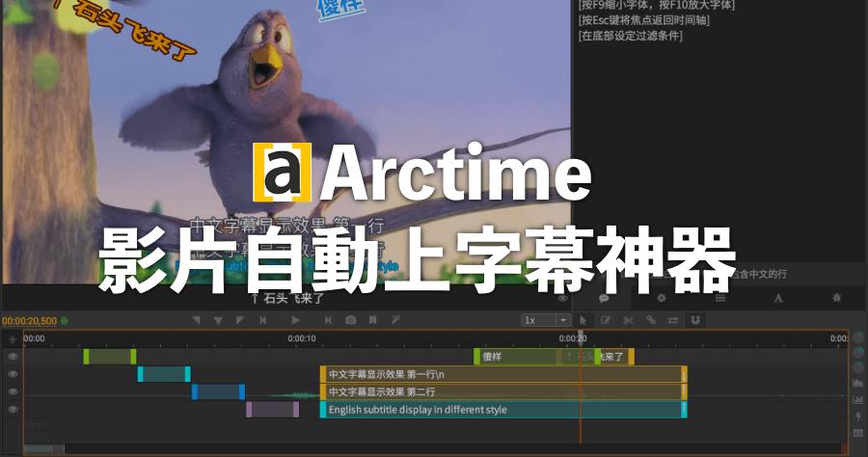Select the pencil edit tool
Image resolution: width=868 pixels, height=457 pixels.
coord(606,320)
